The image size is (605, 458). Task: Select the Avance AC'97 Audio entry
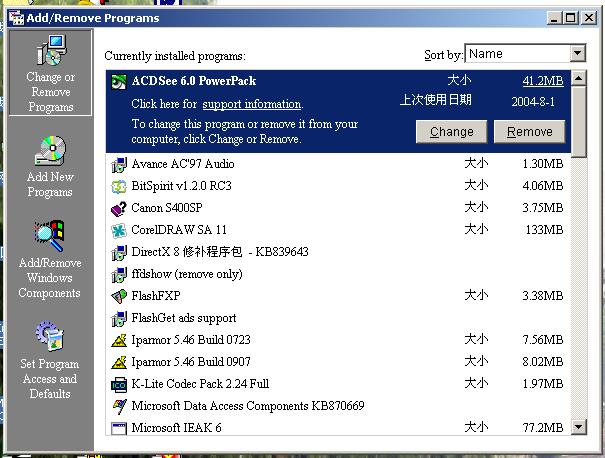(x=338, y=164)
